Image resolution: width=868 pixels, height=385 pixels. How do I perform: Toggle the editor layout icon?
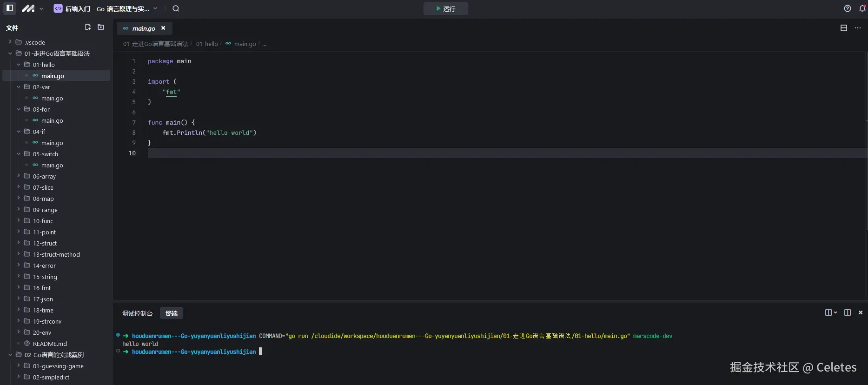click(x=844, y=28)
